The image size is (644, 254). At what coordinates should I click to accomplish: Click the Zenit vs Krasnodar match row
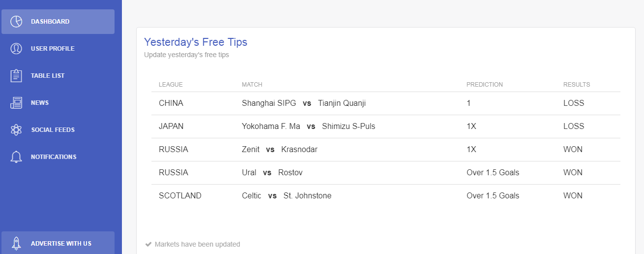[280, 150]
